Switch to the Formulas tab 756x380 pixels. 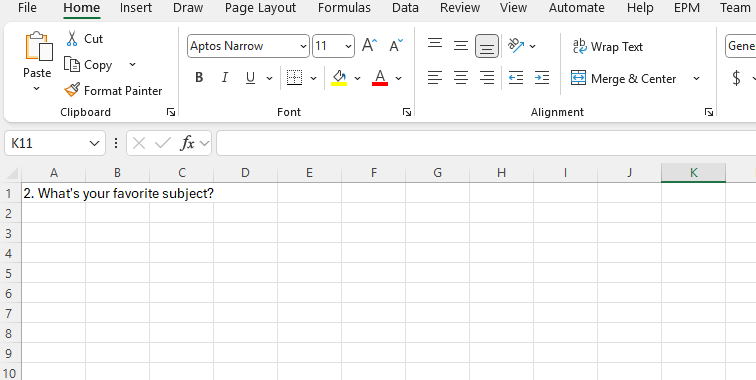344,8
